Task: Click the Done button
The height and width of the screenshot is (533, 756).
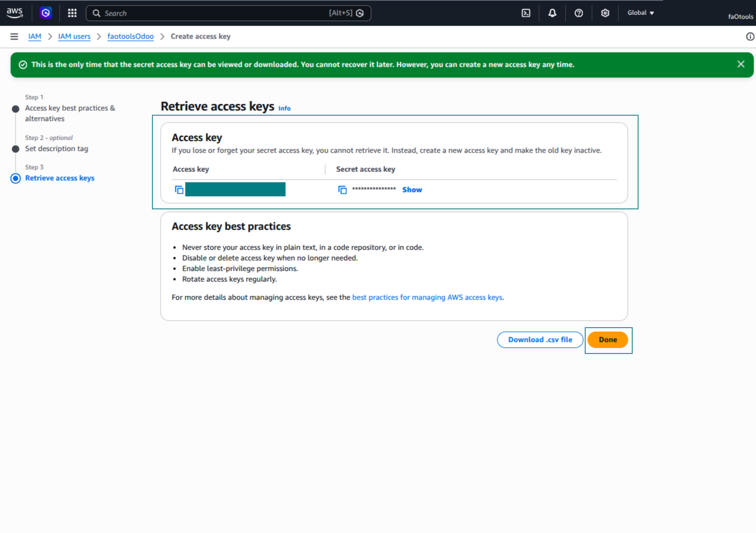Action: [x=608, y=340]
